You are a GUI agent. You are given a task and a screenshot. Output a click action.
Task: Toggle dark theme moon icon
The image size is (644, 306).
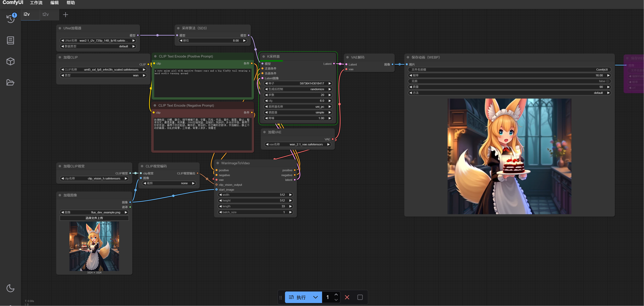click(10, 288)
